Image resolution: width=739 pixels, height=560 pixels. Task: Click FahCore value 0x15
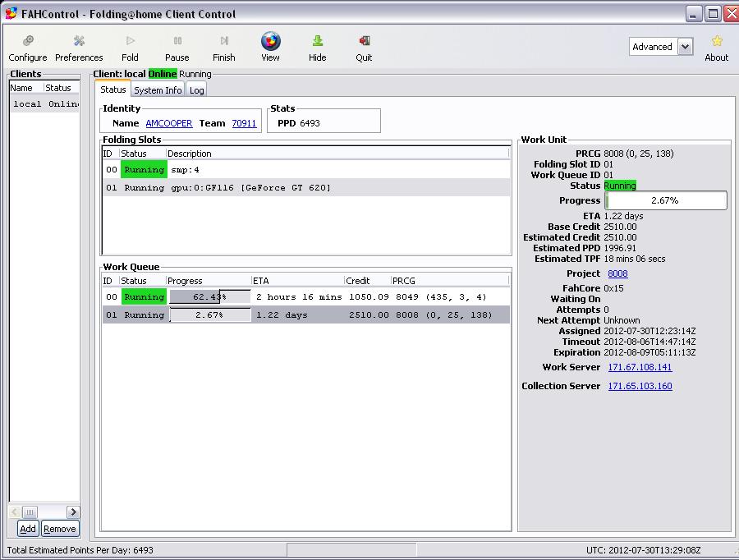tap(613, 288)
